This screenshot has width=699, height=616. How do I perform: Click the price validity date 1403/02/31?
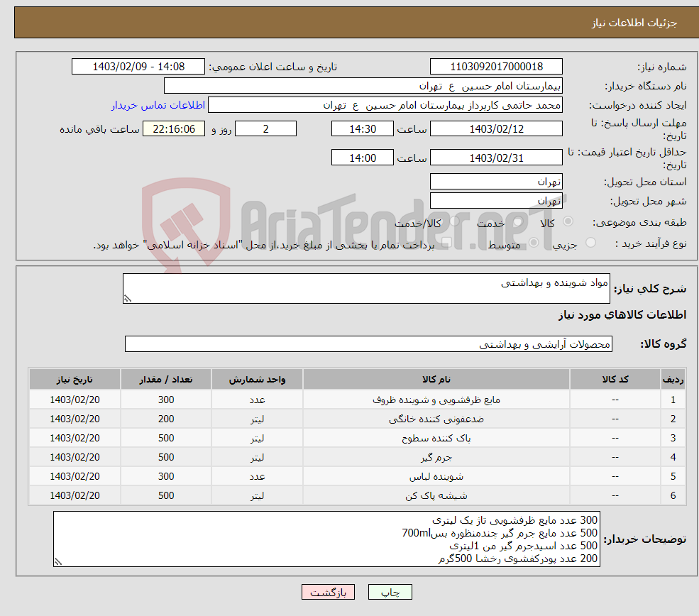[496, 158]
